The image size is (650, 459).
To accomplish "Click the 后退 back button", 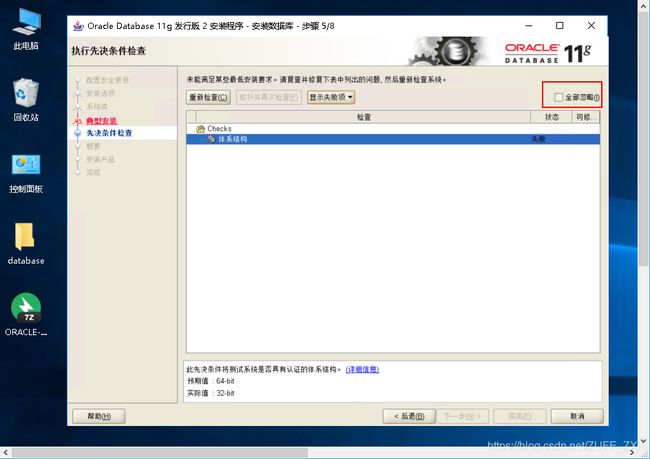I will pos(409,416).
